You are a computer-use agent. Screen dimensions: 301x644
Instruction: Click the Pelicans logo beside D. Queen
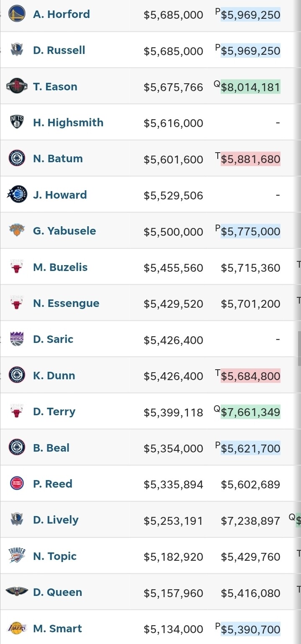point(17,592)
